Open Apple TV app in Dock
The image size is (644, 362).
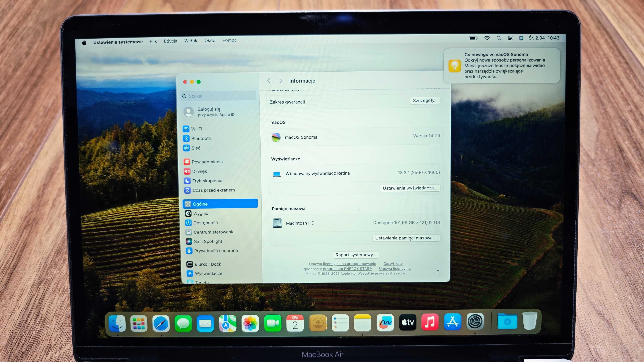click(x=408, y=322)
